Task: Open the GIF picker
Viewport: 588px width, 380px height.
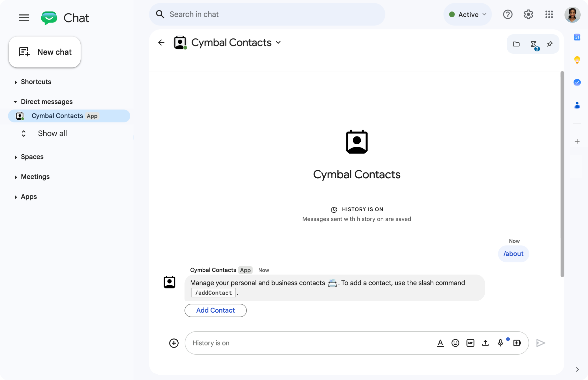Action: 470,343
